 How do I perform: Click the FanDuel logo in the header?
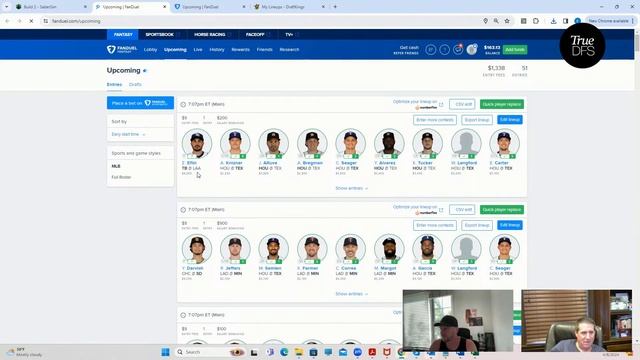tap(122, 49)
